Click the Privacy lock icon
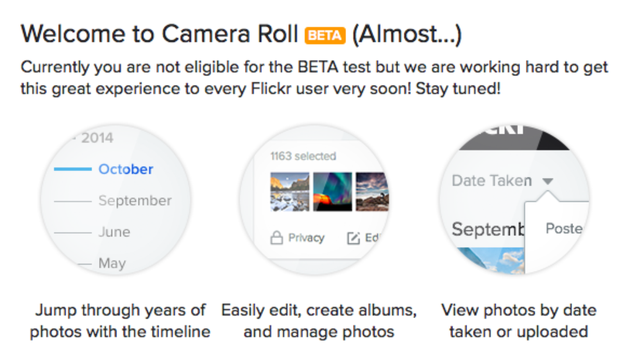 (277, 238)
